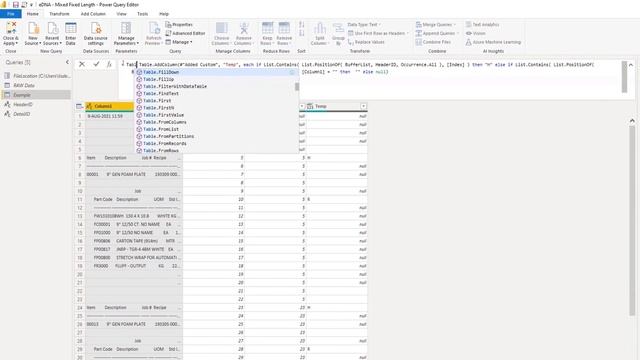Collapse the formula bar chevron
Screen dimensions: 640x360
(x=631, y=64)
